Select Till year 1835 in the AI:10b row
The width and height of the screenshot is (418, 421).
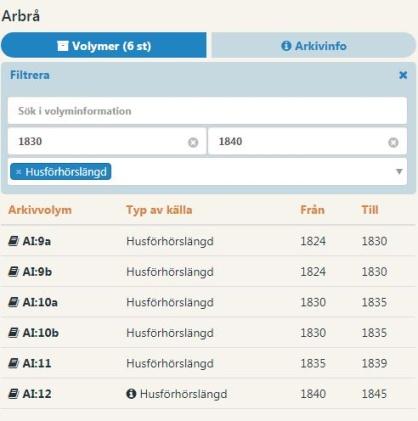point(374,333)
